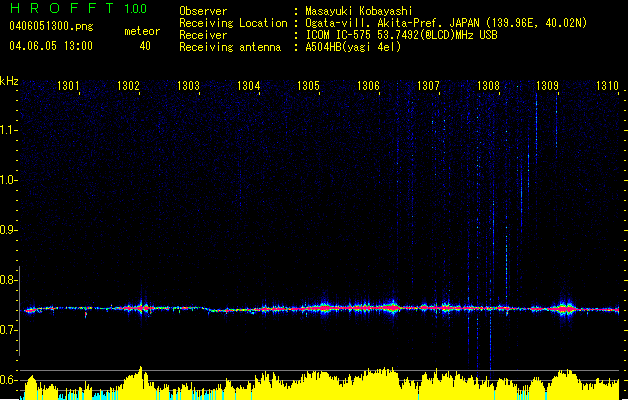Click the 0.6 kHz axis label
Image resolution: width=629 pixels, height=400 pixels.
[8, 380]
